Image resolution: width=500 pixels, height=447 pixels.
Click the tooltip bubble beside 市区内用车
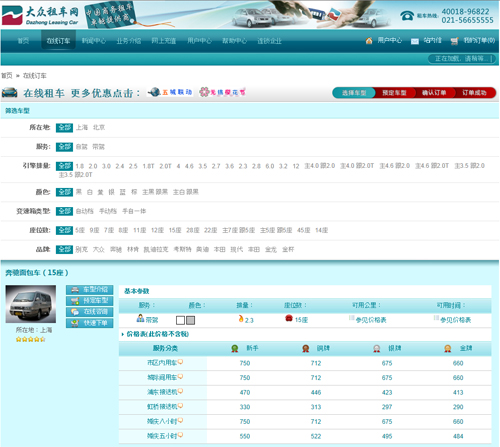pos(180,362)
